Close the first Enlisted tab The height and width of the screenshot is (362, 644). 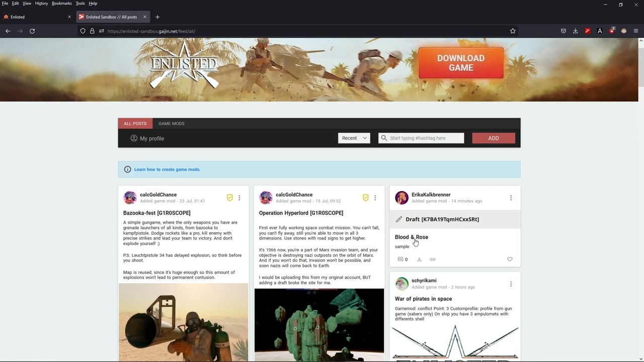[x=69, y=17]
